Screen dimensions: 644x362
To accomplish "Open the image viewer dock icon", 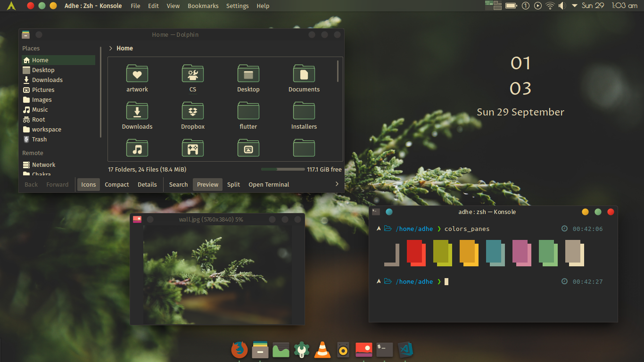I will [x=364, y=349].
